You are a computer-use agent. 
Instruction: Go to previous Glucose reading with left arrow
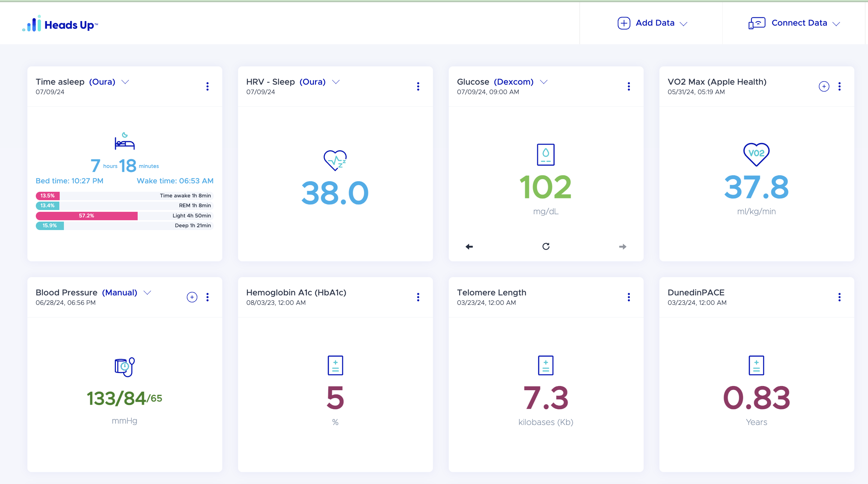point(469,247)
